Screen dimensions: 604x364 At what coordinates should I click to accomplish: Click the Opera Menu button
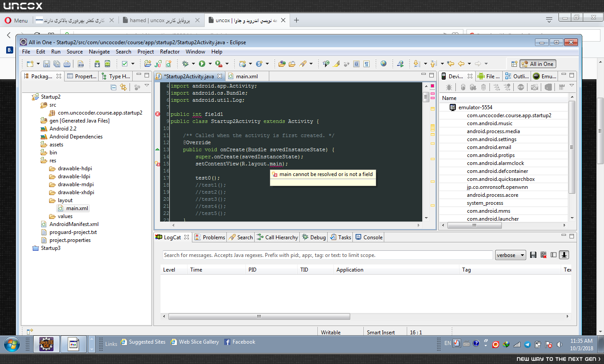[16, 20]
